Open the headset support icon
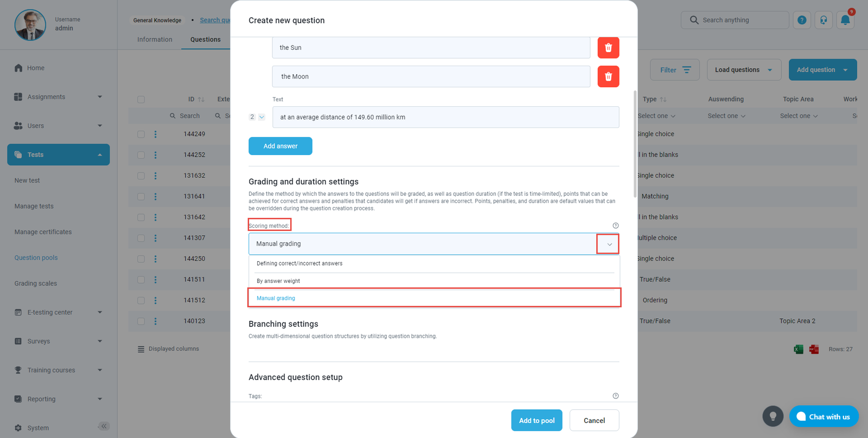Viewport: 868px width, 438px height. (824, 20)
